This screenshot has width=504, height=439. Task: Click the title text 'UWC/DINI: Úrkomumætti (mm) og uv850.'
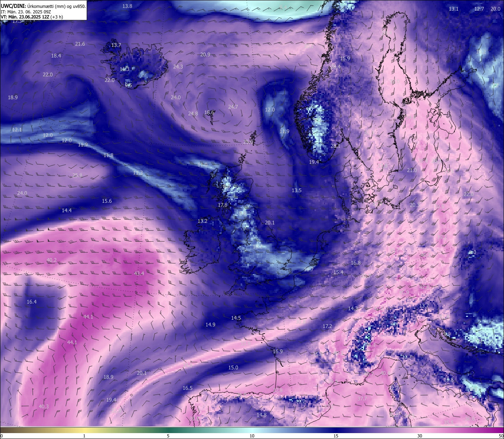(x=43, y=6)
